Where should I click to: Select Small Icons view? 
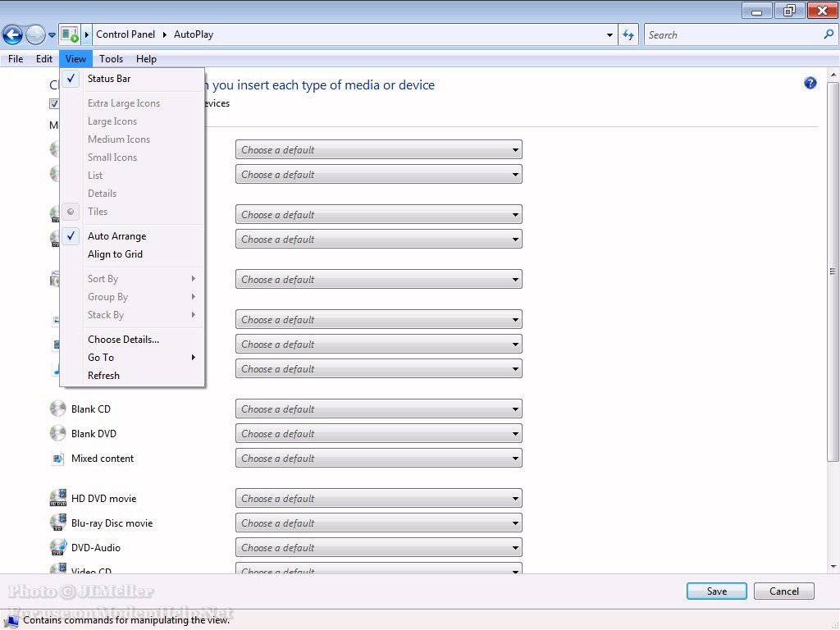[132, 157]
